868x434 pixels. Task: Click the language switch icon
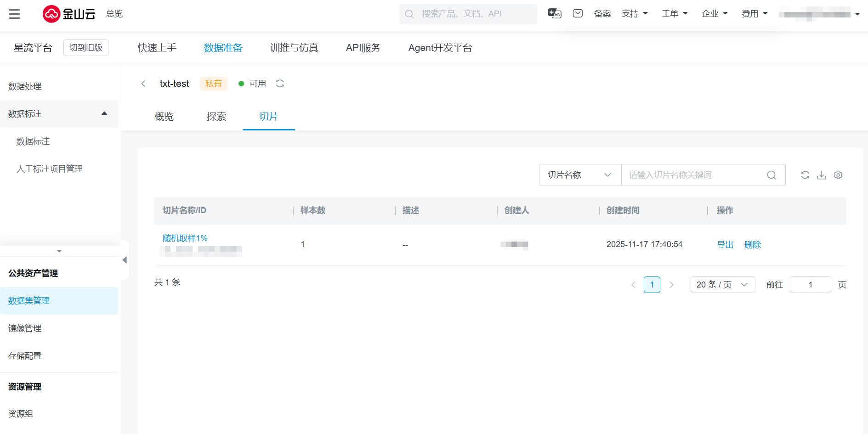pos(555,14)
